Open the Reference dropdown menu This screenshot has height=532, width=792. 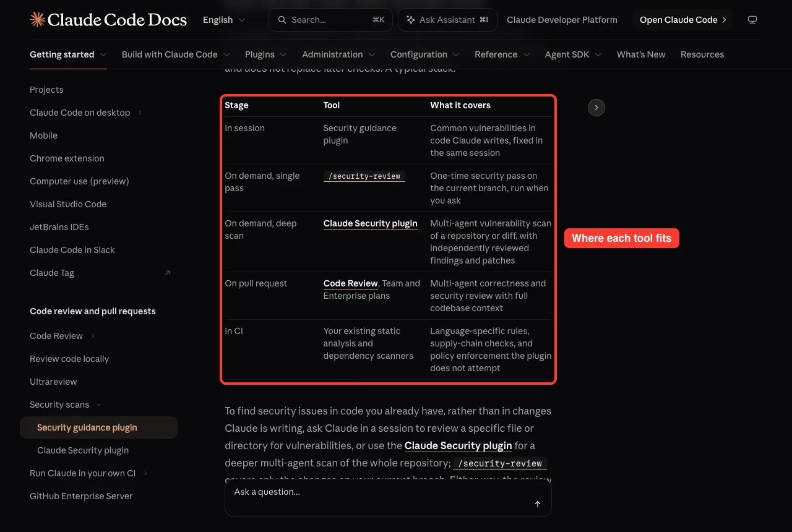tap(502, 54)
